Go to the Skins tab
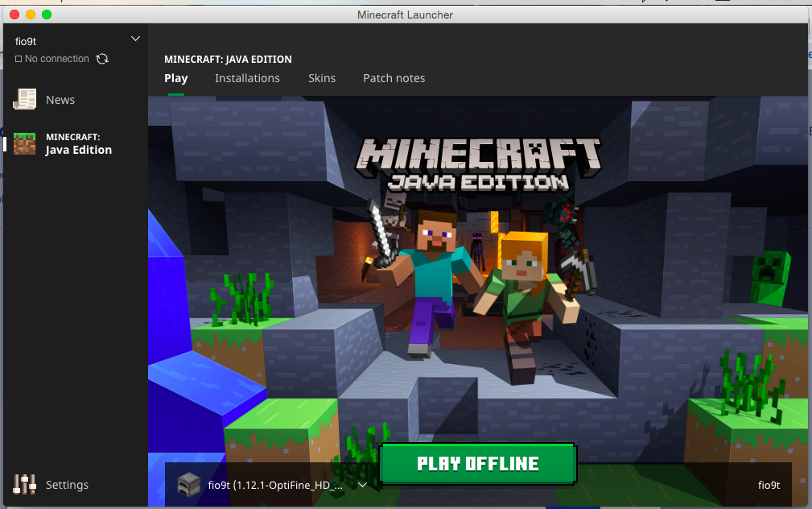This screenshot has height=509, width=812. coord(322,78)
